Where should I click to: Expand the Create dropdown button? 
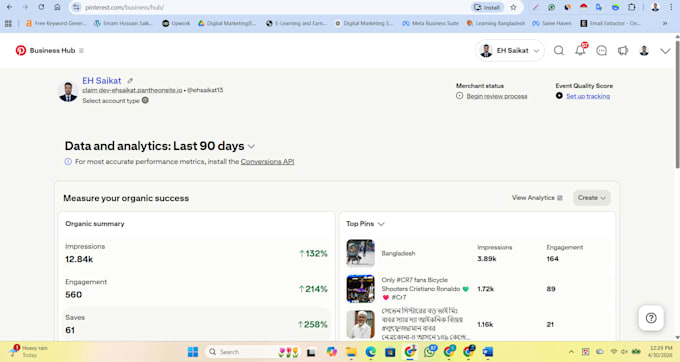[x=592, y=198]
